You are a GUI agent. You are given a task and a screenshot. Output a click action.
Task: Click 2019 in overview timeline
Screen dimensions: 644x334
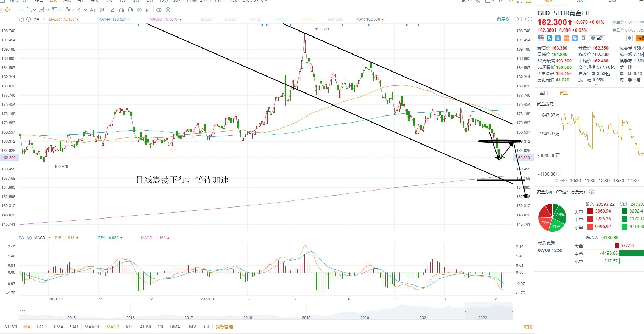[306, 318]
